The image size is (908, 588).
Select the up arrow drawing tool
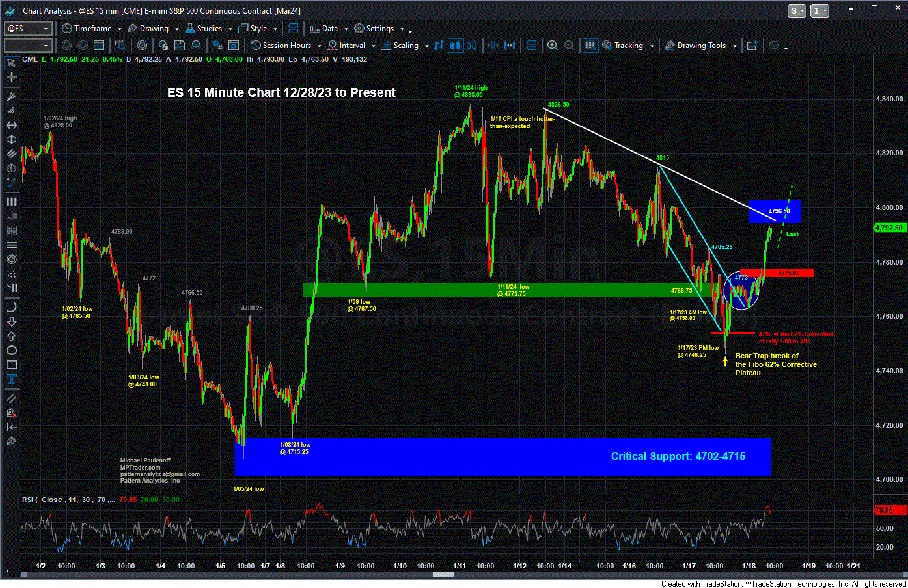(x=11, y=336)
